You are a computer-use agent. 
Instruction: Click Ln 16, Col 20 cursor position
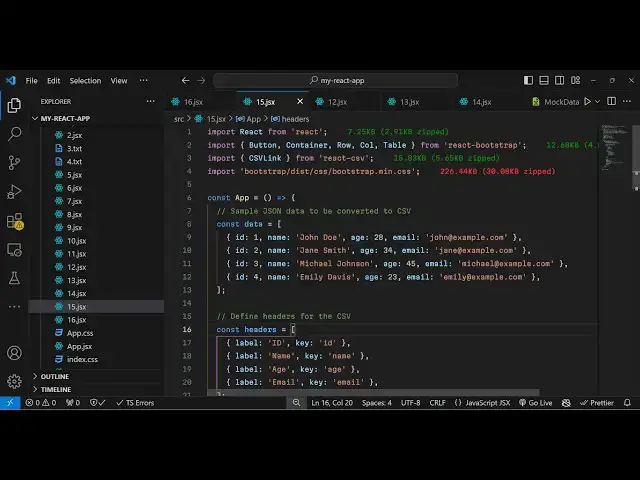point(332,403)
